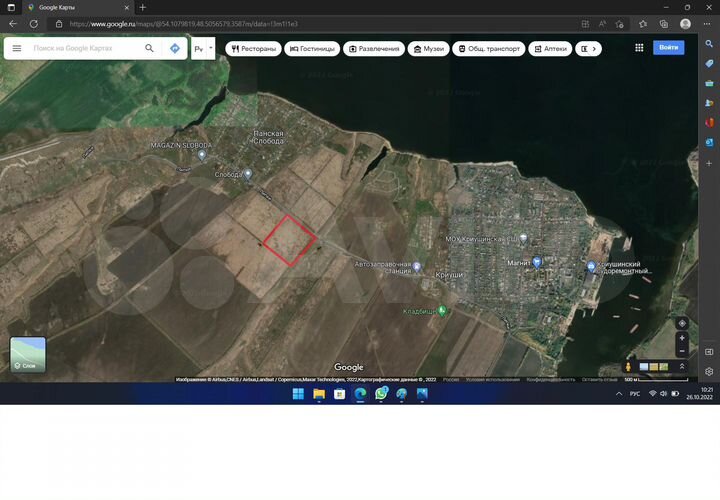Open Windows Start menu in taskbar
Screen dimensions: 720x500
tap(297, 394)
